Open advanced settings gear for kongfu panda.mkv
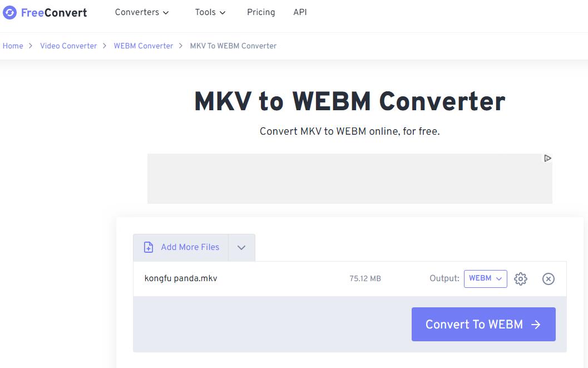 pyautogui.click(x=521, y=279)
